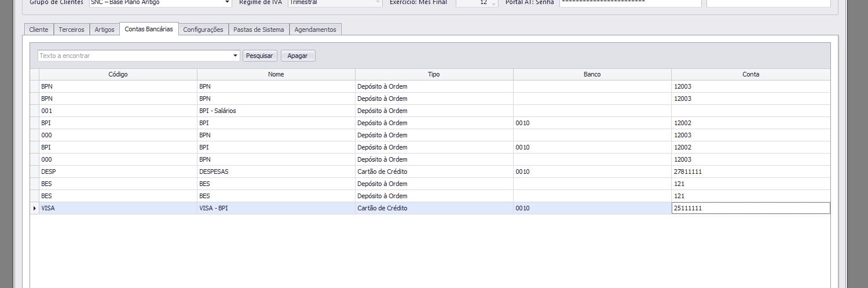Click the Exercício Mês Final stepper

(493, 3)
